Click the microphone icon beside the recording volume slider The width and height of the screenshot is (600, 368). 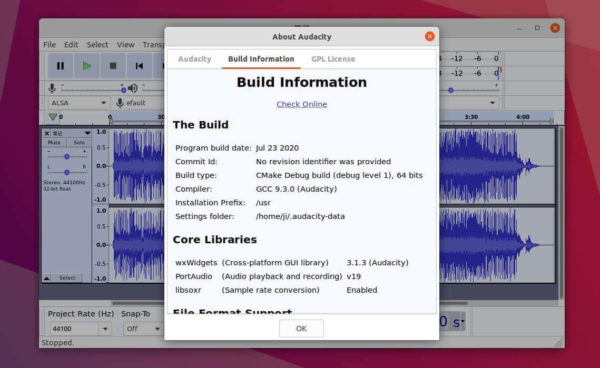pyautogui.click(x=52, y=88)
